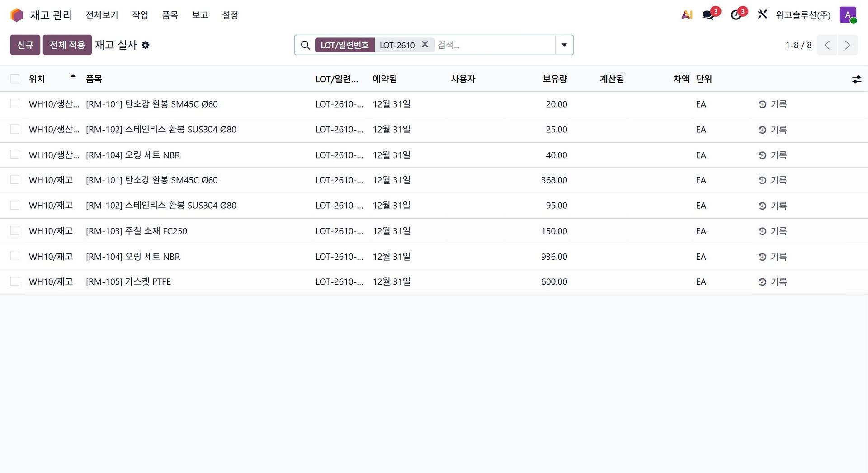Click the 전체 적용 button

tap(67, 45)
